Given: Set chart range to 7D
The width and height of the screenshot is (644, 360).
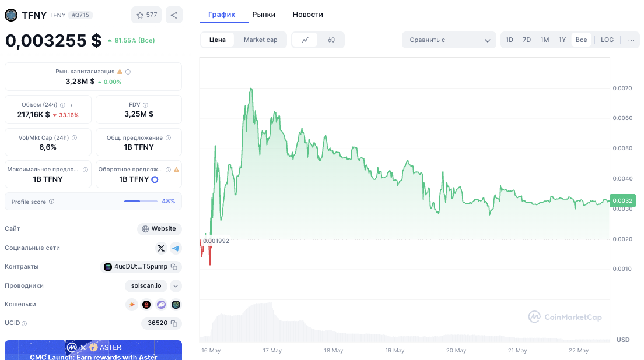Looking at the screenshot, I should (x=527, y=40).
